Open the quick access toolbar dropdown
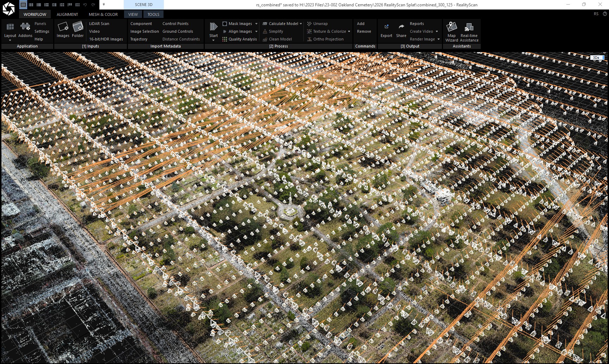Image resolution: width=609 pixels, height=364 pixels. (x=104, y=5)
